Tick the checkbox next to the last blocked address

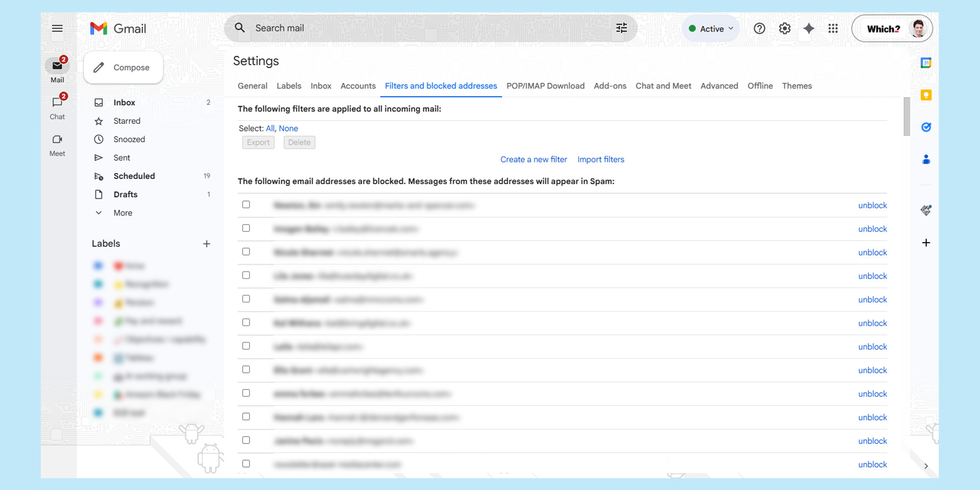246,463
